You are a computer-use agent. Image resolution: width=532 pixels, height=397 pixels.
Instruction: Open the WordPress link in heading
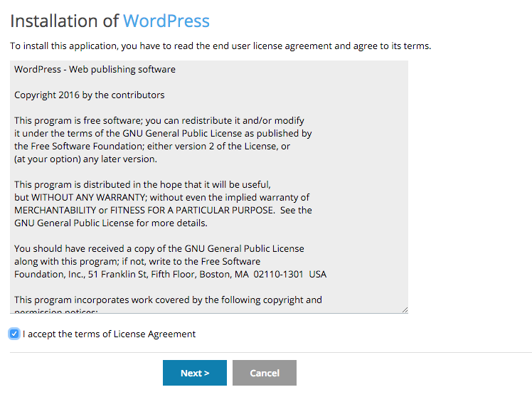pyautogui.click(x=166, y=21)
